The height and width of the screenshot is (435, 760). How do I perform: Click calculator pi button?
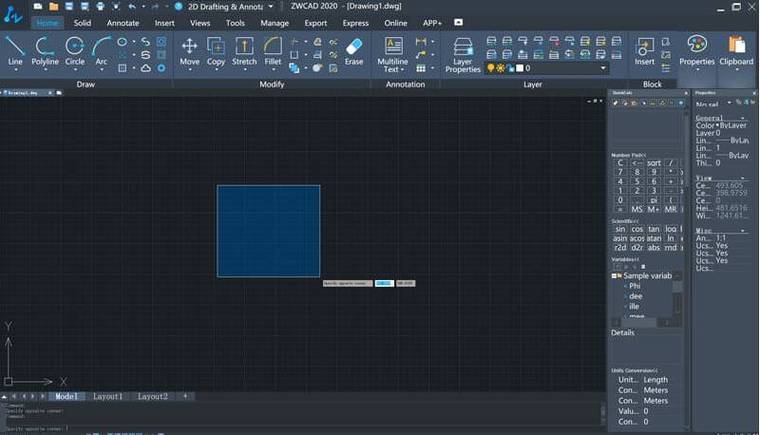click(x=654, y=200)
